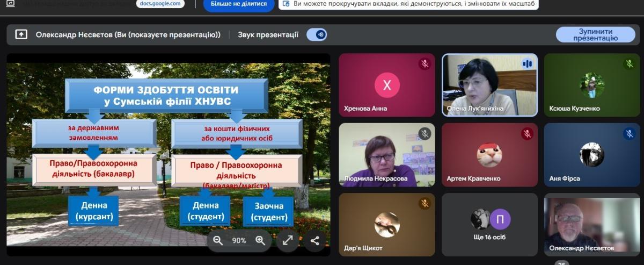Click the 90% zoom level indicator
Viewport: 644px width, 265px height.
click(239, 241)
